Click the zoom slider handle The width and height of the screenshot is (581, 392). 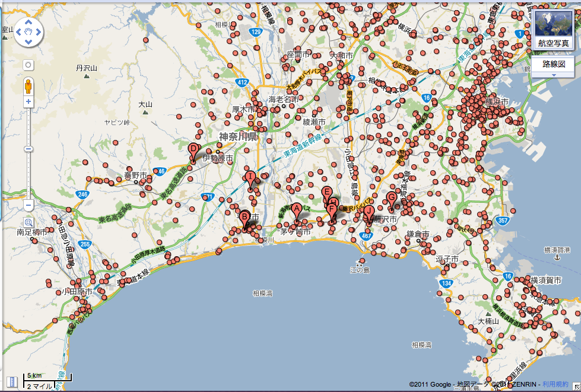tap(28, 148)
